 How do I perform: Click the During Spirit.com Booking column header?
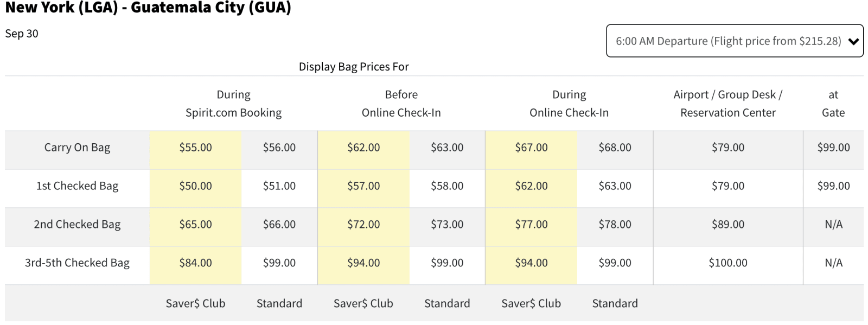pyautogui.click(x=233, y=104)
